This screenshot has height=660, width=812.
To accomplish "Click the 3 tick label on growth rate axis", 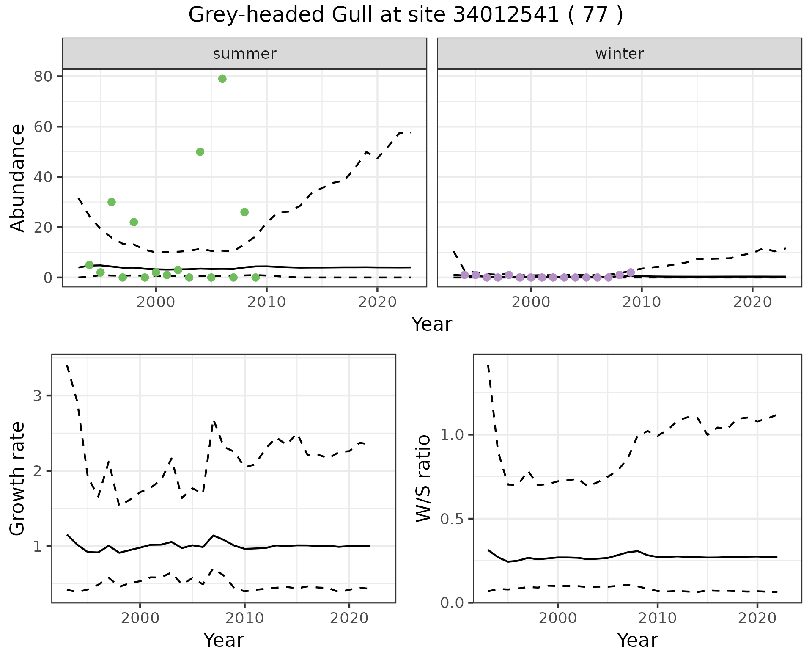I will pos(38,396).
